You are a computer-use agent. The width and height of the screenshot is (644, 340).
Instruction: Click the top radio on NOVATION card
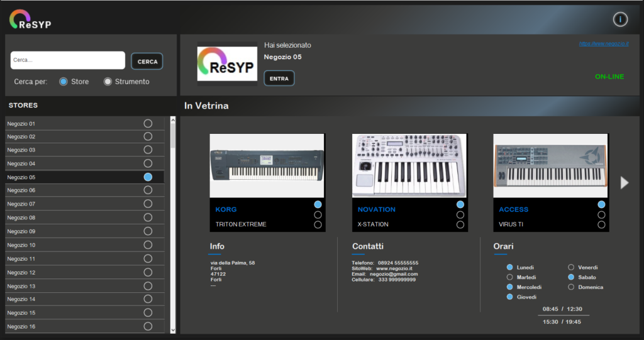[x=460, y=204]
